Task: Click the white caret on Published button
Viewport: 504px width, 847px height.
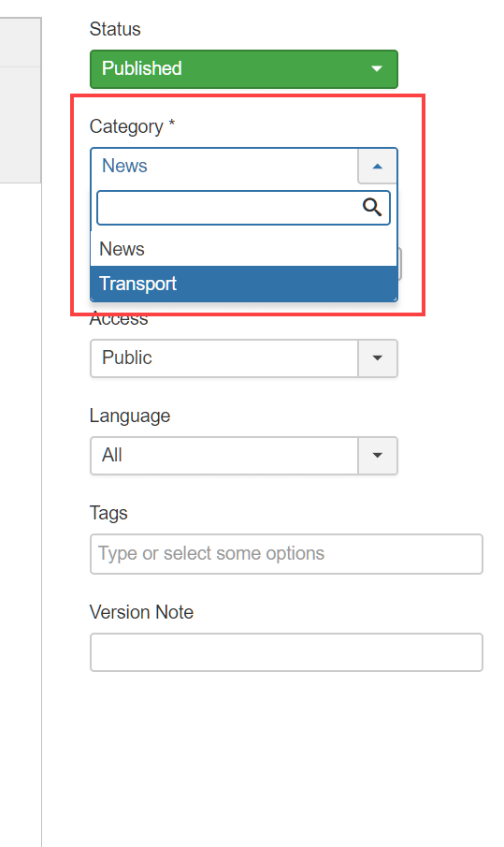Action: [x=377, y=68]
